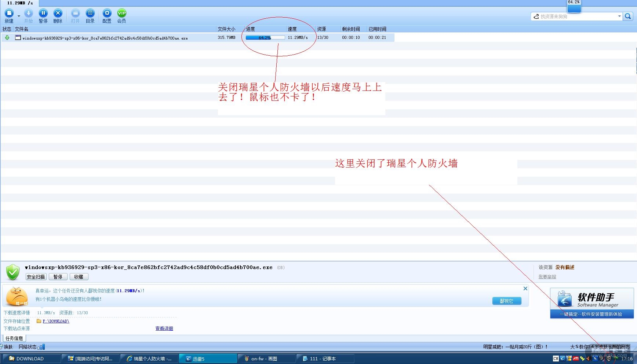Viewport: 637px width, 364px height.
Task: Switch to the on-fw 画图 taskbar window
Action: tap(266, 359)
